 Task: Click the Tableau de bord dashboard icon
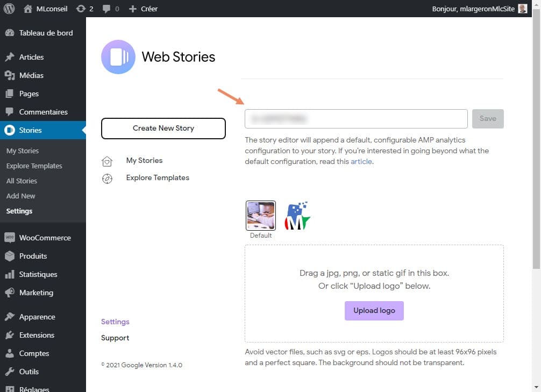click(x=10, y=33)
